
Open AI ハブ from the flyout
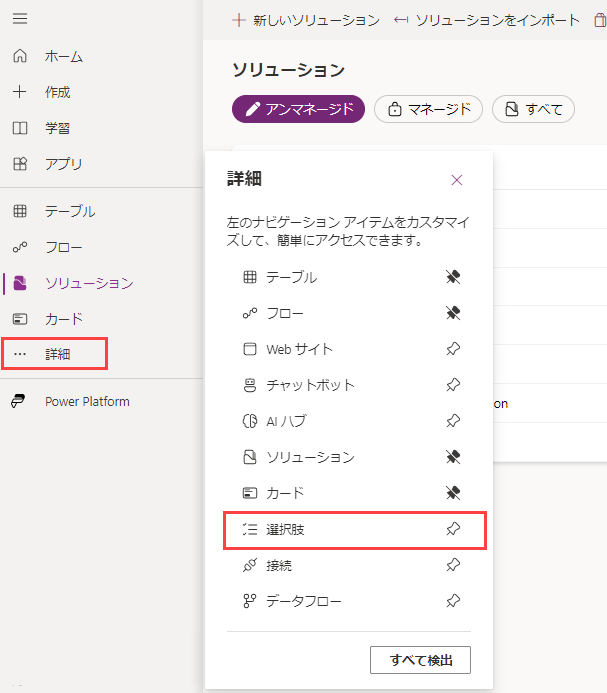286,421
